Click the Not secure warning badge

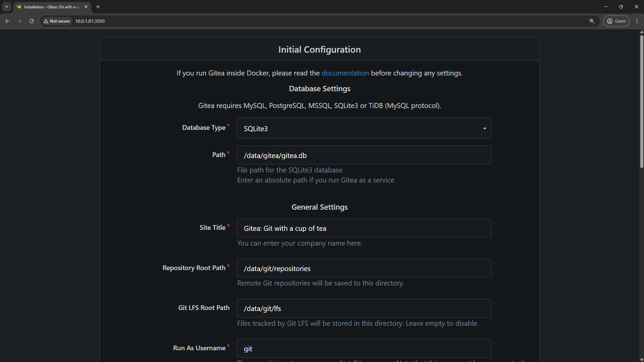57,21
